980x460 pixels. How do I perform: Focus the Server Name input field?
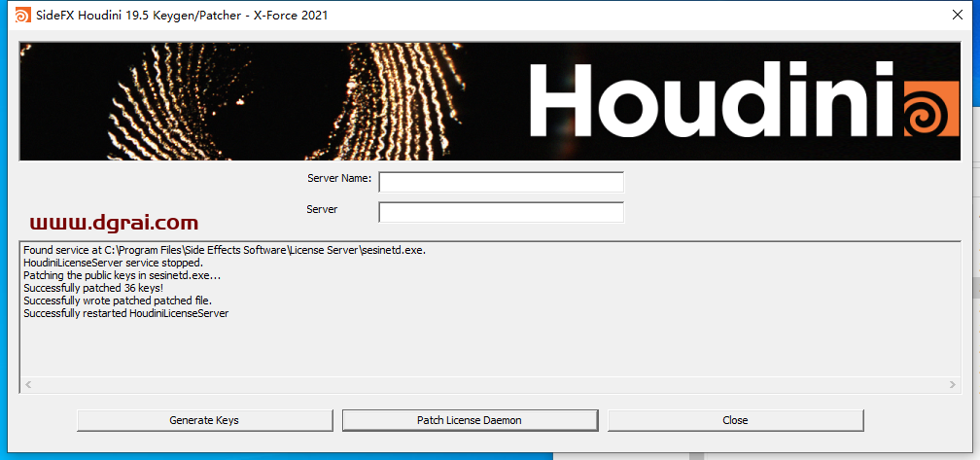pyautogui.click(x=502, y=183)
